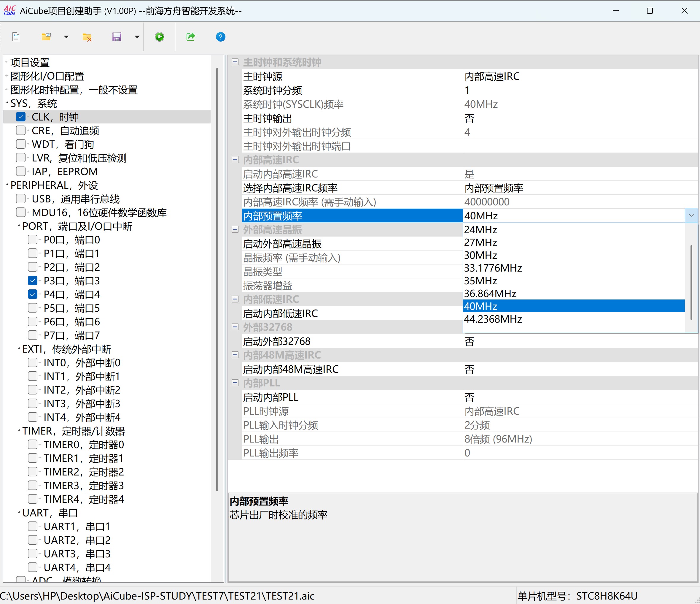This screenshot has width=700, height=604.
Task: Open the 项目设置 tree item
Action: pos(30,63)
